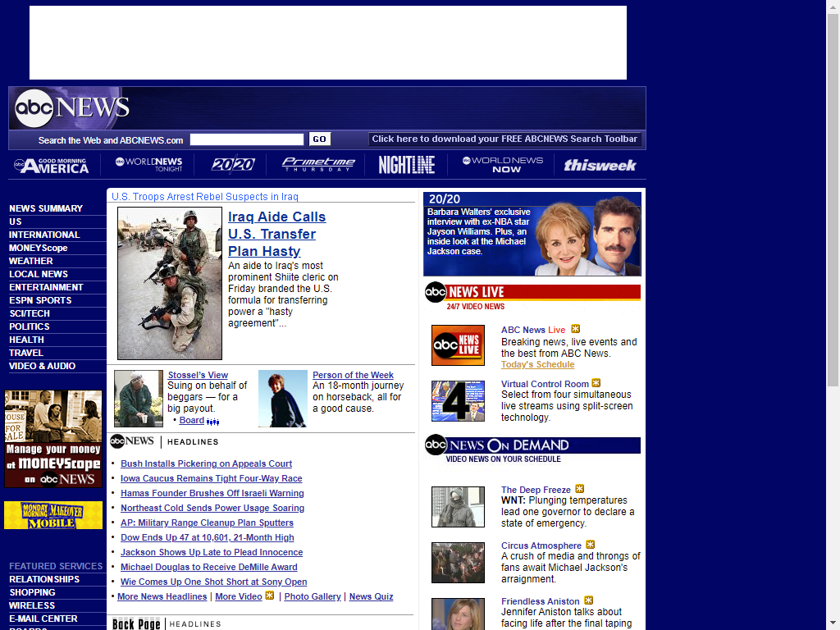This screenshot has width=840, height=630.
Task: Click the ABC News logo in header
Action: click(x=72, y=108)
